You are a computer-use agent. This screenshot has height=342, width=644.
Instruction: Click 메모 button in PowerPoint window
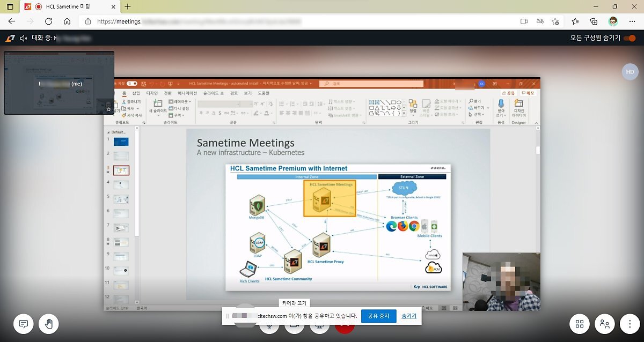(529, 93)
